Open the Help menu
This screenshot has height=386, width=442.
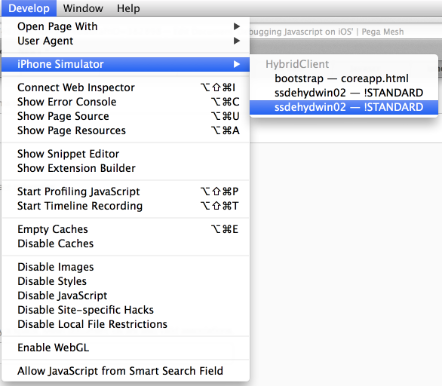point(128,8)
